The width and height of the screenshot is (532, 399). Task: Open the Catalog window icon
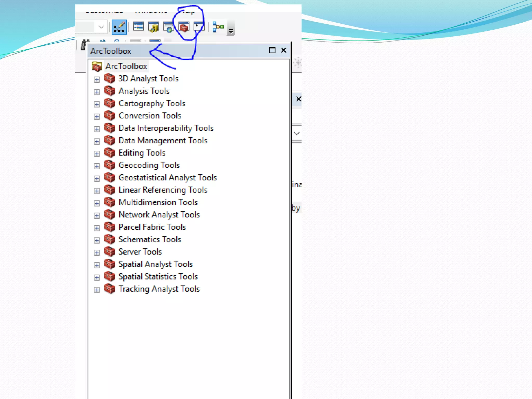coord(154,27)
